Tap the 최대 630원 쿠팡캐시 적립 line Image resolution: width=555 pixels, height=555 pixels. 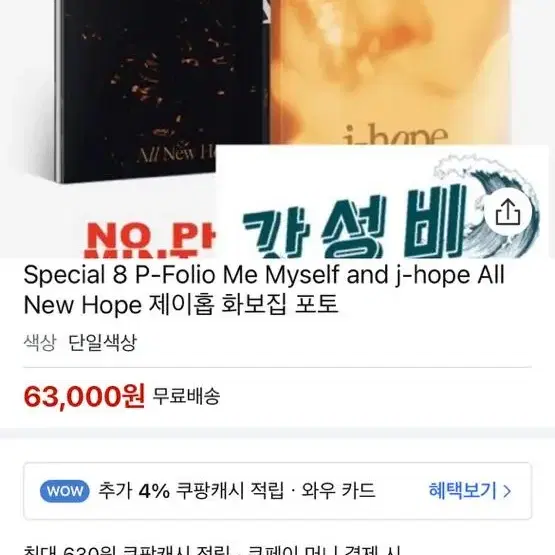pyautogui.click(x=212, y=549)
